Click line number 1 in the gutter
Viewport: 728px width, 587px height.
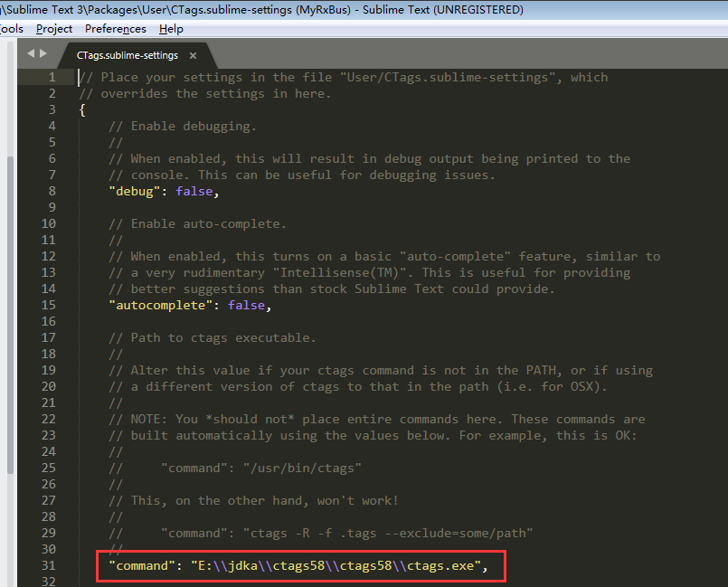pyautogui.click(x=52, y=78)
